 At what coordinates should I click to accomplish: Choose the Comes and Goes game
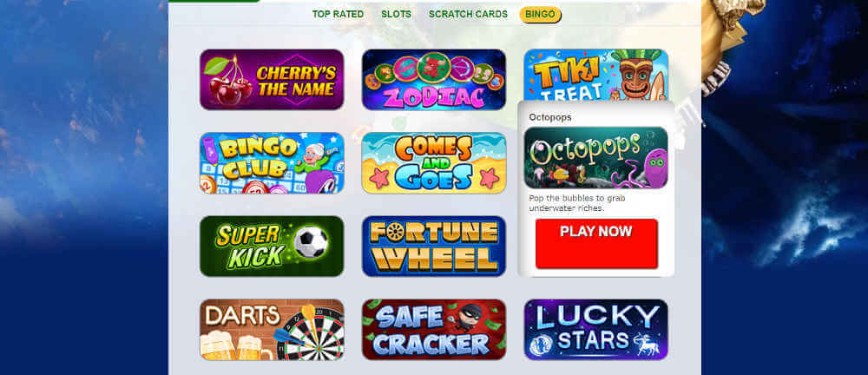click(x=434, y=163)
